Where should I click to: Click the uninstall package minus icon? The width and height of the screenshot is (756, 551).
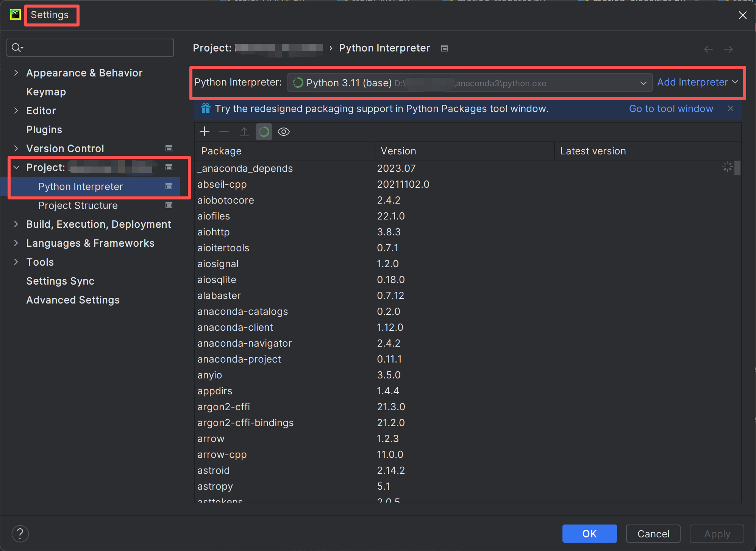(x=224, y=132)
